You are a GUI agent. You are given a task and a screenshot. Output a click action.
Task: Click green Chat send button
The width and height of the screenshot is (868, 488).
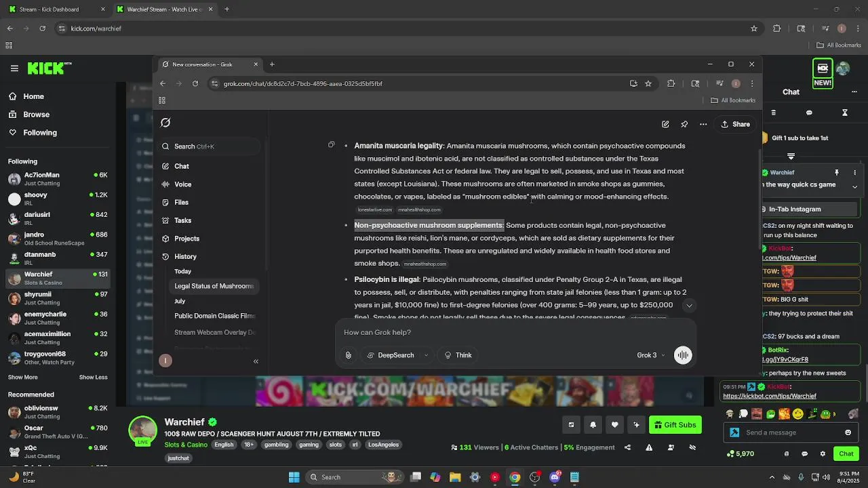(x=846, y=454)
